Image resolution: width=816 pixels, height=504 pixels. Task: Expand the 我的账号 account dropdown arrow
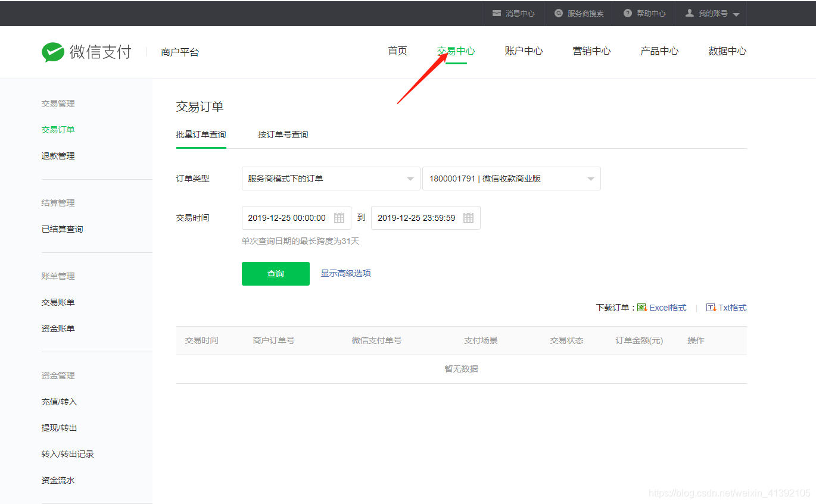click(735, 13)
